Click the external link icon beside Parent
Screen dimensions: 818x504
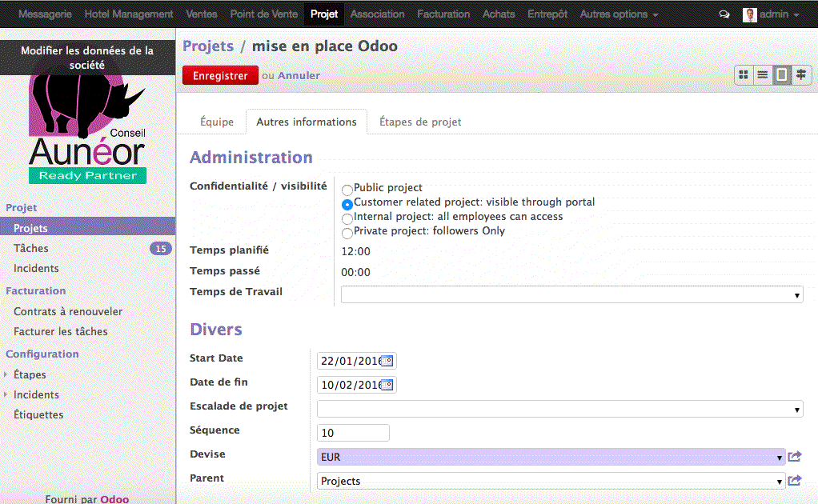tap(794, 480)
